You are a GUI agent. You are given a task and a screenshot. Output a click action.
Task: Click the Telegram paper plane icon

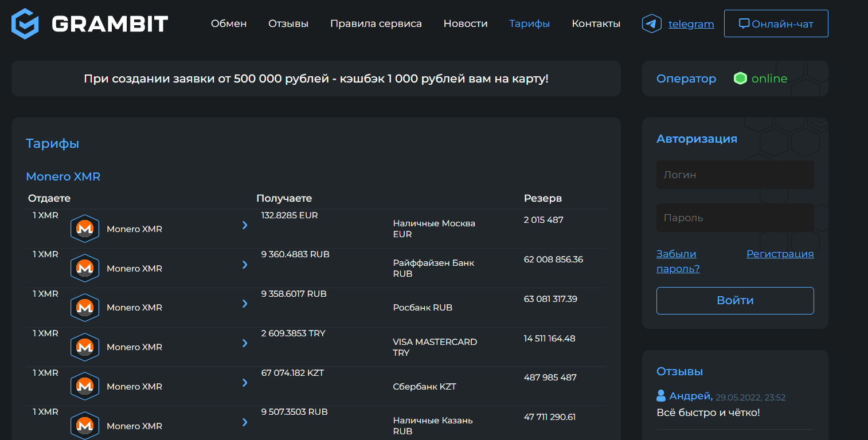point(652,23)
